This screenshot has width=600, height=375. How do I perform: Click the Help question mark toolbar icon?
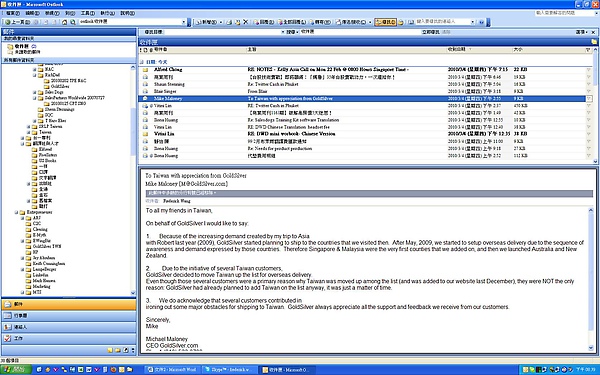pyautogui.click(x=481, y=22)
